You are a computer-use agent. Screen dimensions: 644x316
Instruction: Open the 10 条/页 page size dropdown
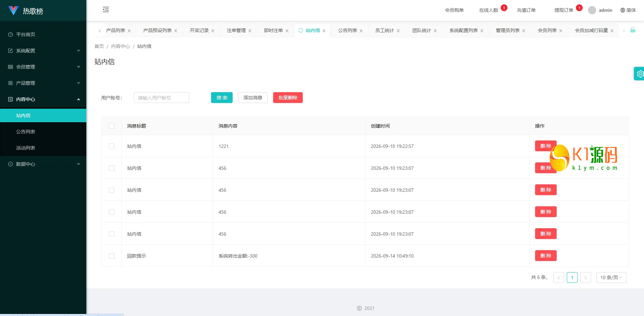(x=611, y=278)
